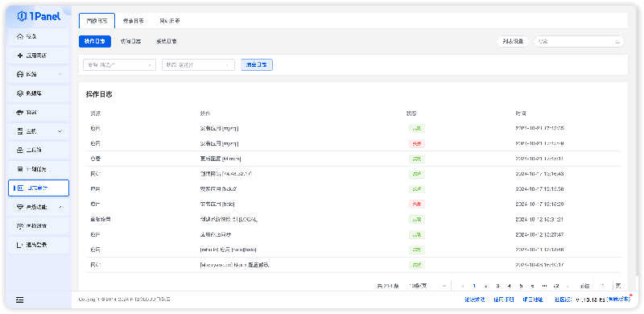Expand the Advanced features submenu chevron
644x314 pixels.
click(60, 207)
